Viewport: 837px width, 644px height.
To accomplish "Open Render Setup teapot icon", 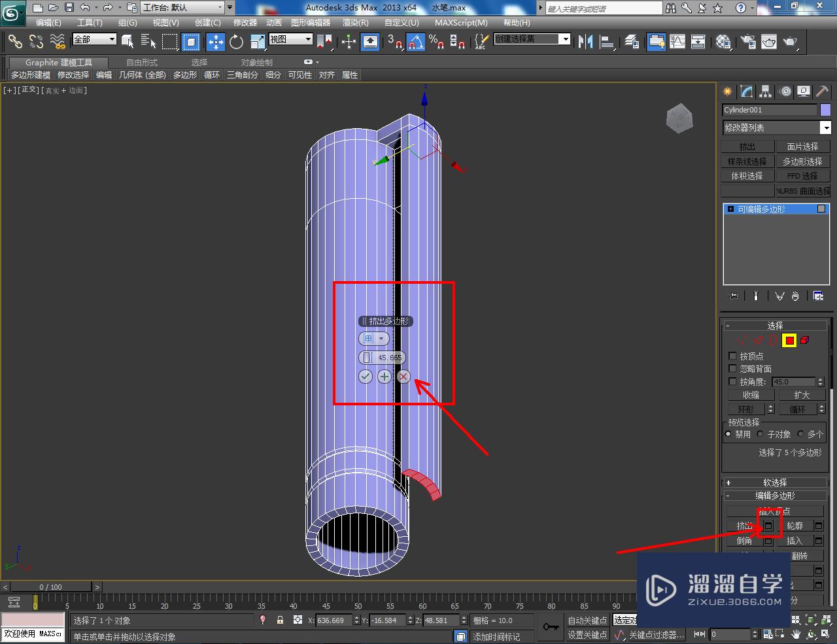I will coord(747,42).
